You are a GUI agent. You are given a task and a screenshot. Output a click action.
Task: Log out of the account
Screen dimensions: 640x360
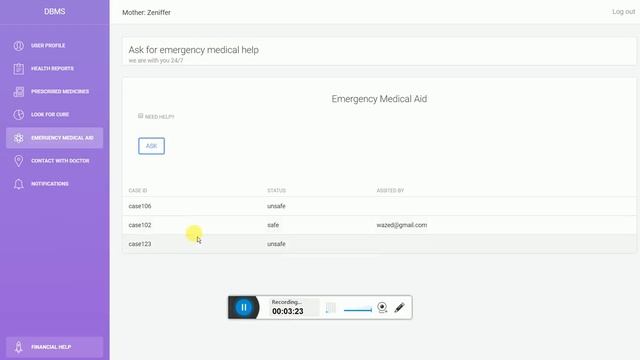click(x=624, y=12)
